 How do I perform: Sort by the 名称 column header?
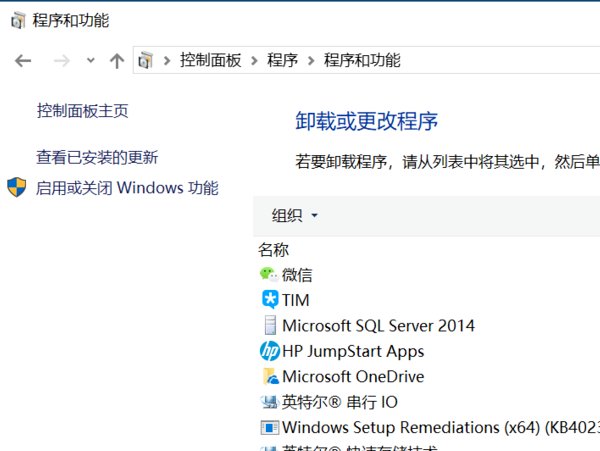[x=273, y=250]
